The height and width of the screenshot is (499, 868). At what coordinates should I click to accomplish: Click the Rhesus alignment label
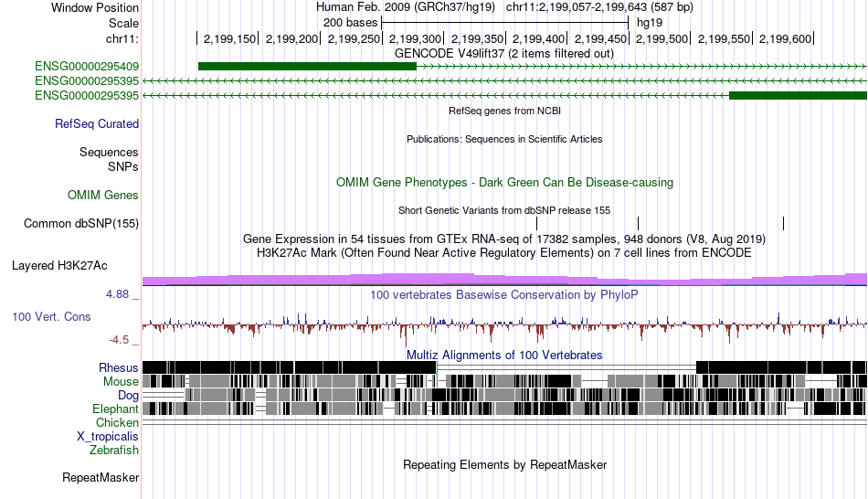point(119,367)
